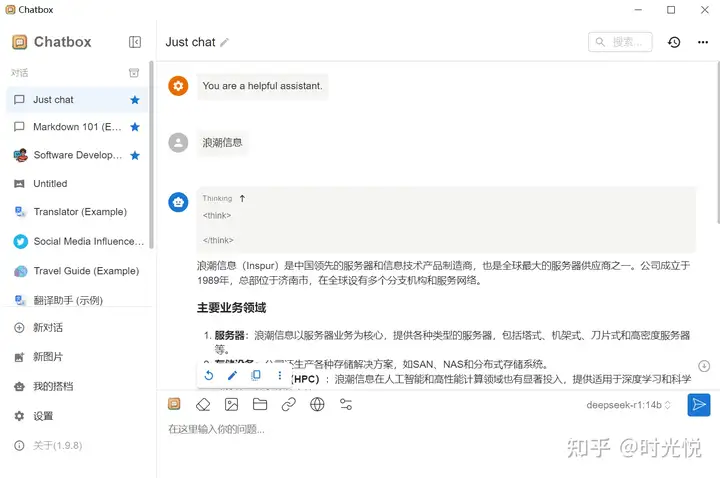Click the 主要业务领域 heading
720x478 pixels.
[231, 308]
